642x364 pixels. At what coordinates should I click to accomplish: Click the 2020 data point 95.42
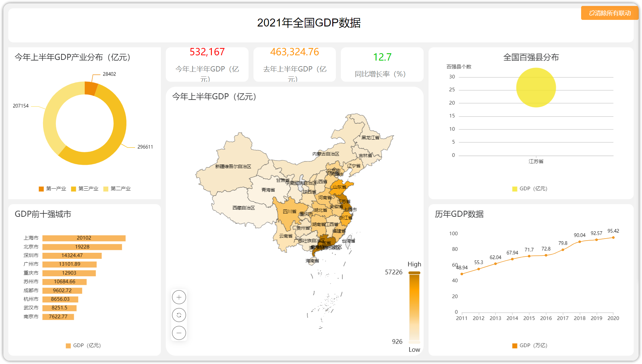click(613, 237)
